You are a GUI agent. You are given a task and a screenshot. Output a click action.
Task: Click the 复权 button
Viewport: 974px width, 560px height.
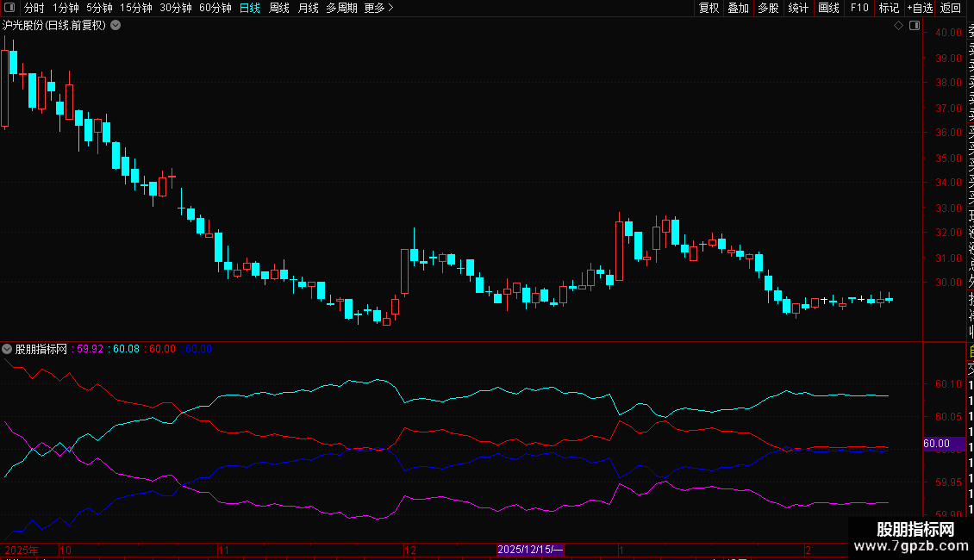pyautogui.click(x=709, y=8)
